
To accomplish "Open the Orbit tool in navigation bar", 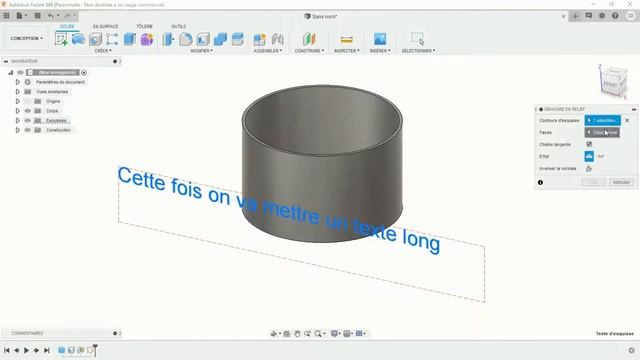I will pyautogui.click(x=274, y=333).
